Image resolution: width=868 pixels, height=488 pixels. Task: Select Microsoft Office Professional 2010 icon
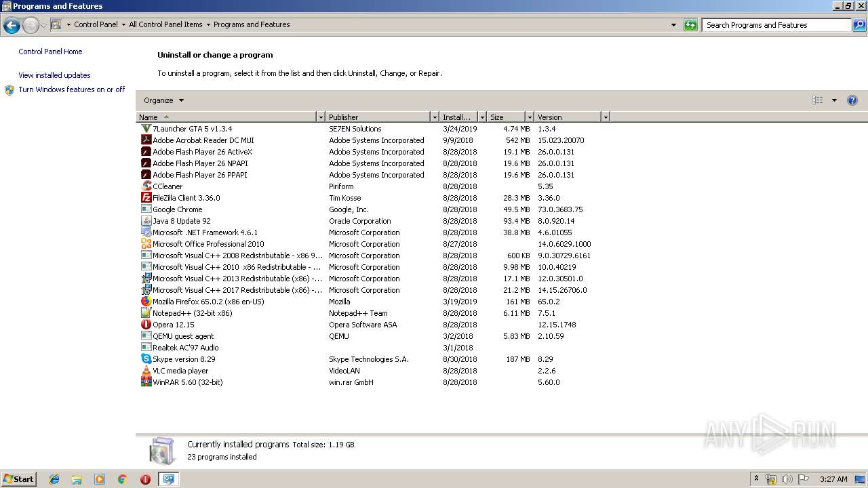point(146,244)
